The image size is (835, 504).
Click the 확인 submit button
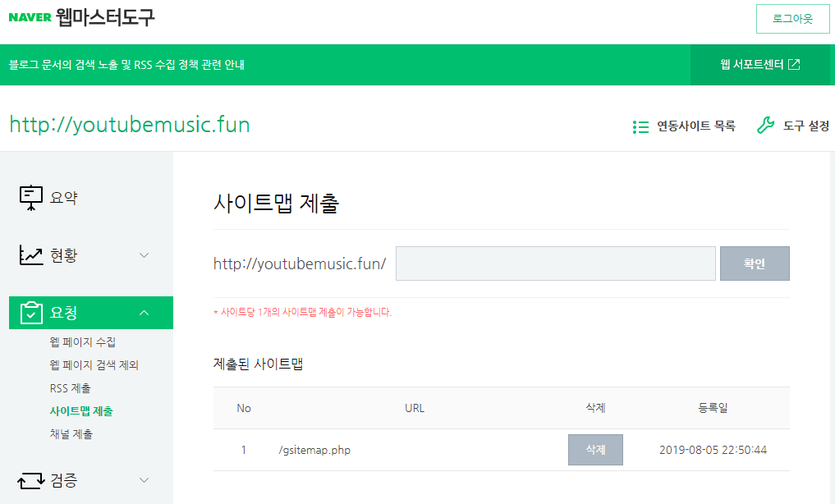[x=755, y=263]
